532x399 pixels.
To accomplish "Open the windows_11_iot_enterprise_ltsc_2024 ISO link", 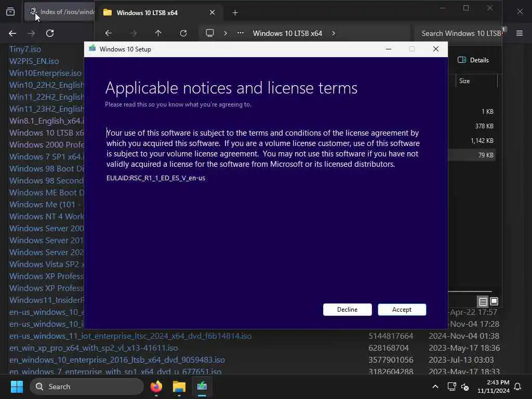I will coord(130,336).
